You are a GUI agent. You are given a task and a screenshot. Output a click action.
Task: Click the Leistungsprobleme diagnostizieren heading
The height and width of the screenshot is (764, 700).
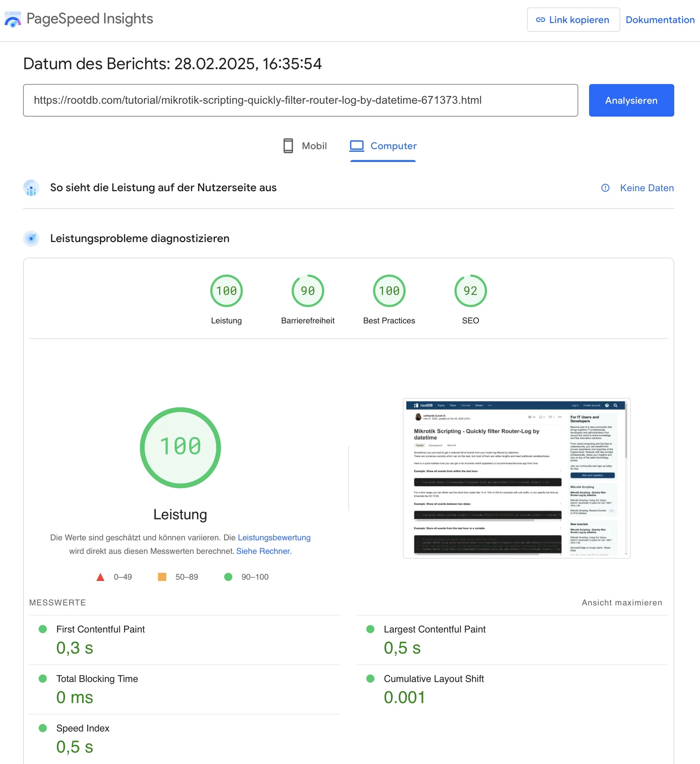pos(140,239)
